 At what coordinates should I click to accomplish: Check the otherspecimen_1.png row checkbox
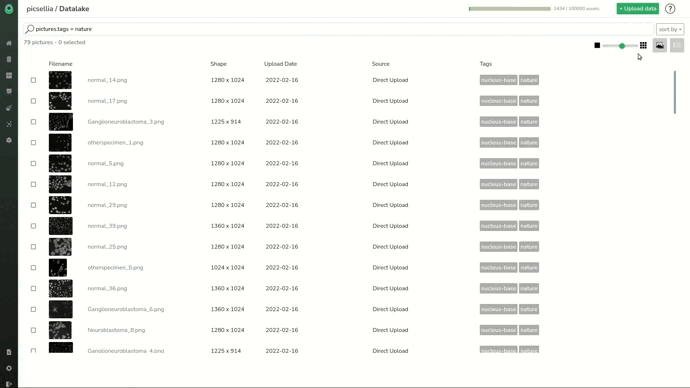(33, 143)
